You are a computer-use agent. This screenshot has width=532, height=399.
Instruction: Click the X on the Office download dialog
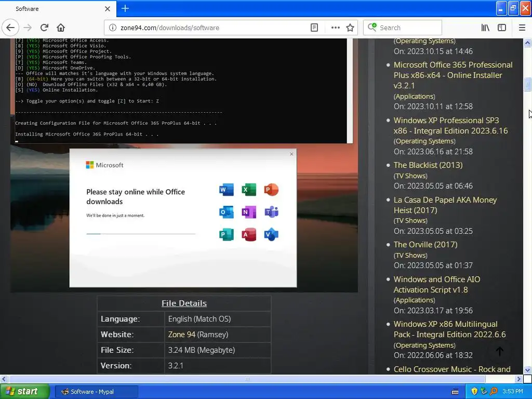click(291, 154)
